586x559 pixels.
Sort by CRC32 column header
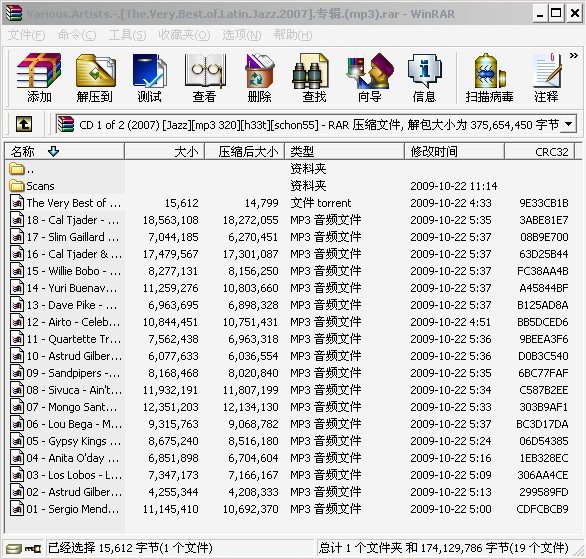pyautogui.click(x=540, y=151)
